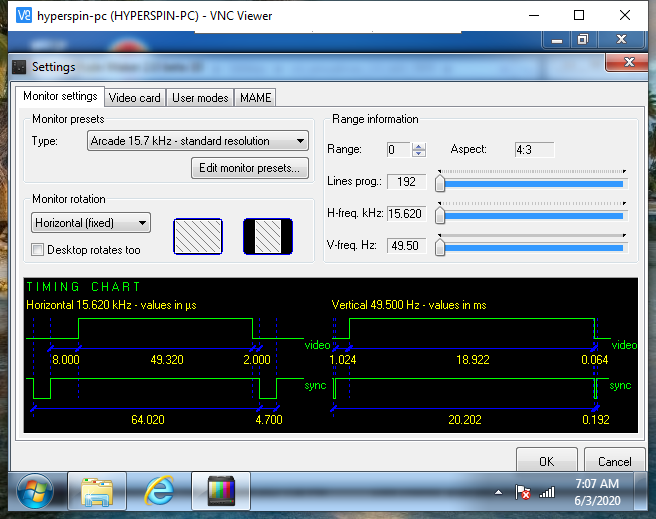
Task: Click the Lines prog. 192 field
Action: pos(406,182)
